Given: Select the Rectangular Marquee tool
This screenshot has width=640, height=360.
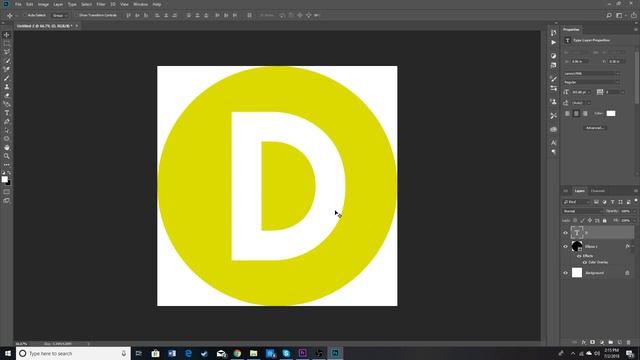Looking at the screenshot, I should [x=7, y=44].
